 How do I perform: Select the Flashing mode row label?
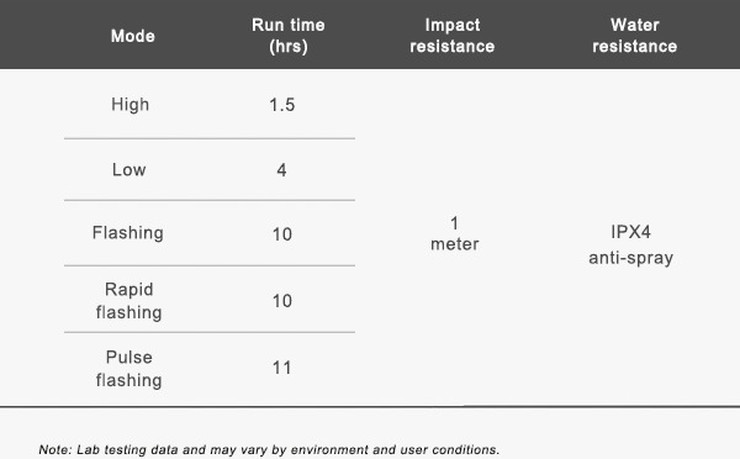pyautogui.click(x=128, y=233)
